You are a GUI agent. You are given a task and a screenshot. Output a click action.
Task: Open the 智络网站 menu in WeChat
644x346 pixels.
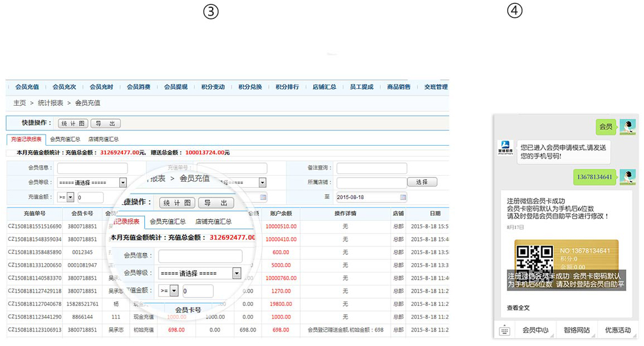click(577, 330)
